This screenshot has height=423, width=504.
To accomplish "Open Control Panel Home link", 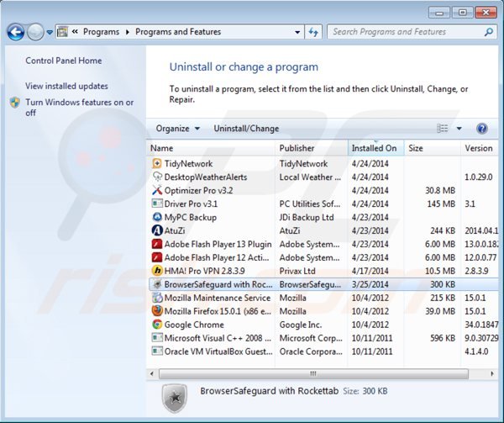I will tap(64, 61).
